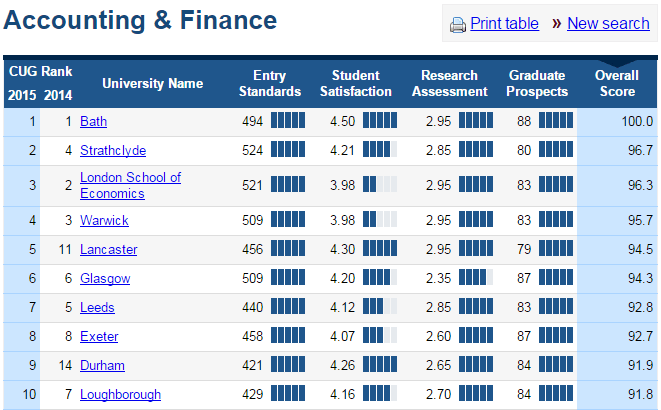Select Strathclyde's Entry Standards value 524
661x410 pixels.
pyautogui.click(x=253, y=150)
